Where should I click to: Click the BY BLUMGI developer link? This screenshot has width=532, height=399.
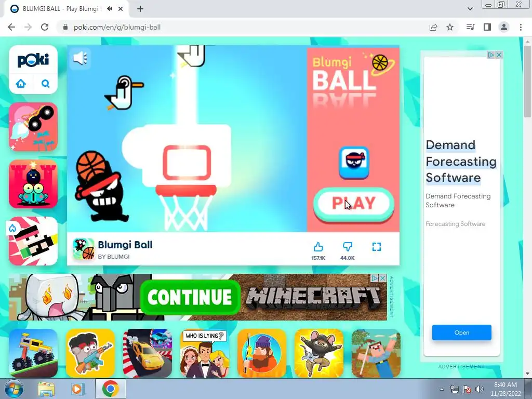tap(114, 257)
